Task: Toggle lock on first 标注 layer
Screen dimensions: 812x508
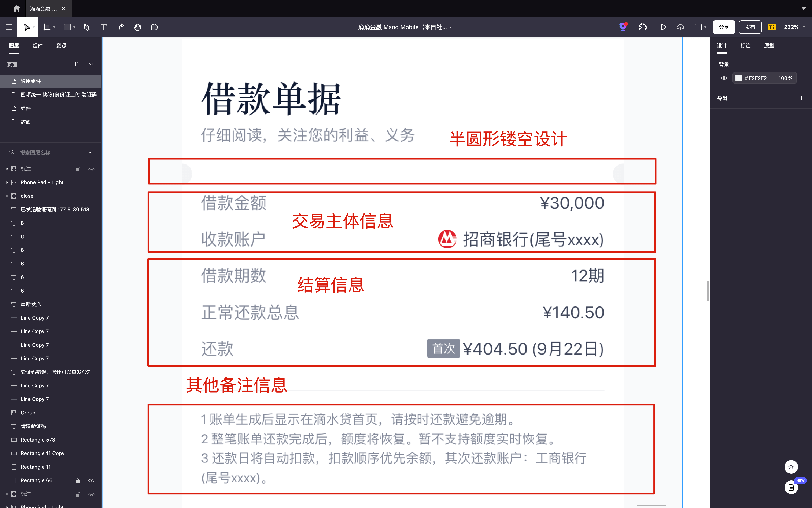Action: click(78, 169)
